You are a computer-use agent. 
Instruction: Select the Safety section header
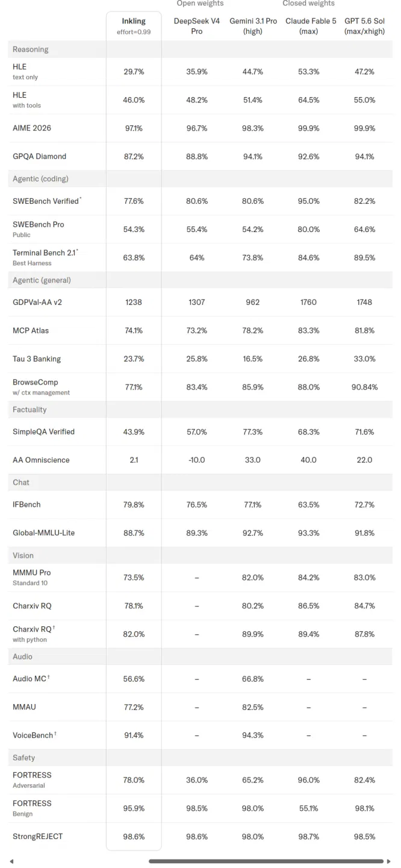(200, 758)
